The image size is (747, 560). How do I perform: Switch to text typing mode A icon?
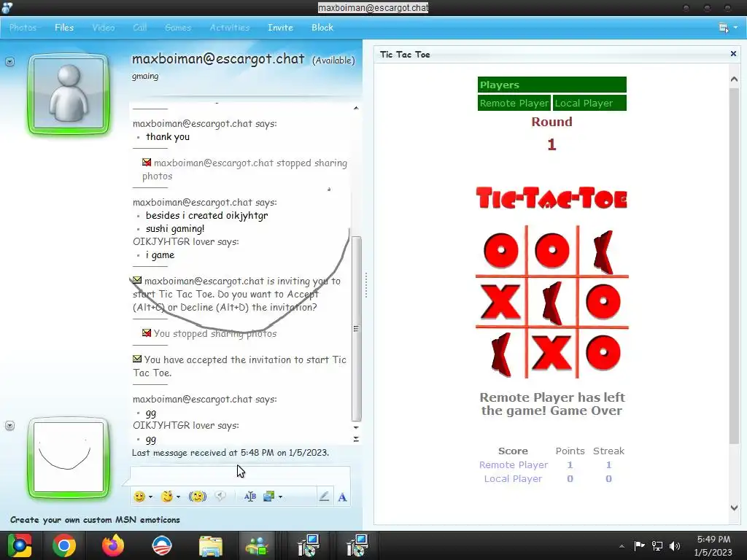[x=342, y=497]
